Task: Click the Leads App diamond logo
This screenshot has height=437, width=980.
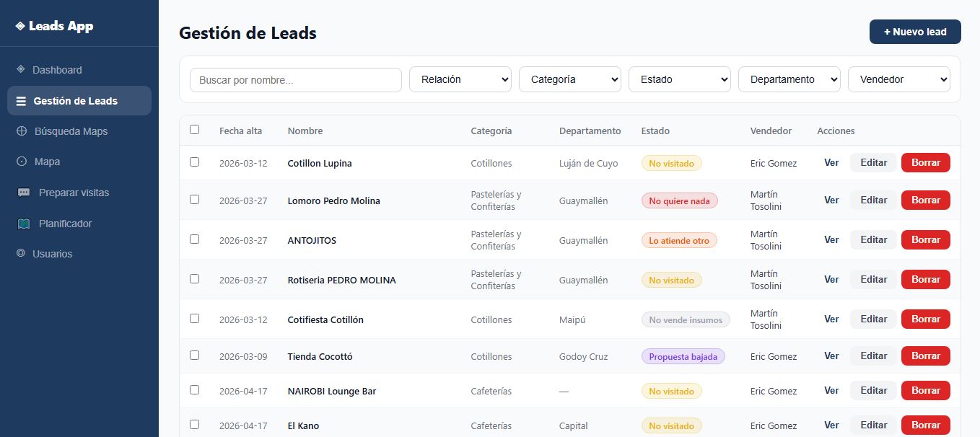Action: tap(21, 25)
